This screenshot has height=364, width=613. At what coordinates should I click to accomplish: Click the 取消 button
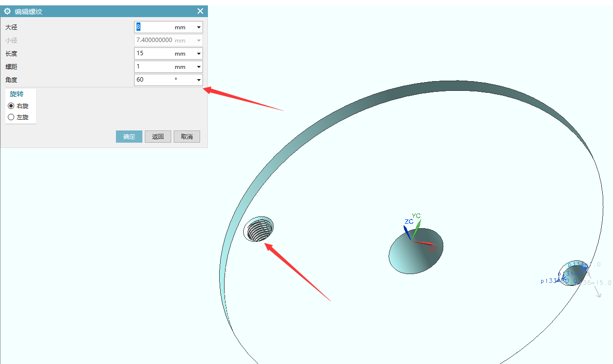point(187,136)
